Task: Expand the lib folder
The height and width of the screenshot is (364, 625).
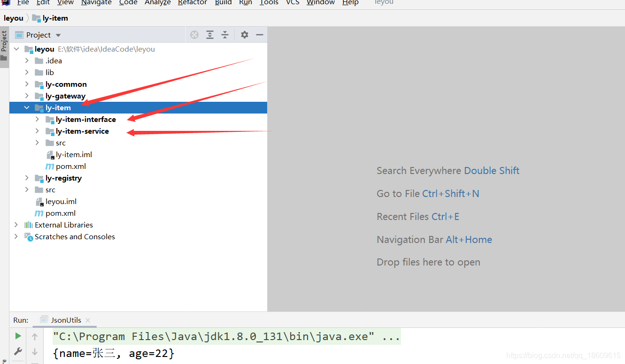Action: tap(27, 72)
